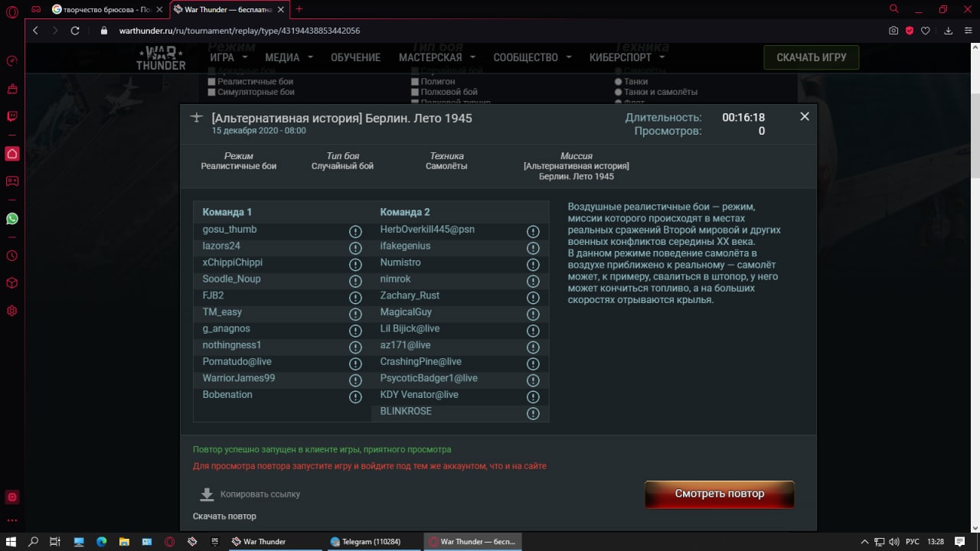Viewport: 980px width, 551px height.
Task: Reload the War Thunder page
Action: pos(75,31)
